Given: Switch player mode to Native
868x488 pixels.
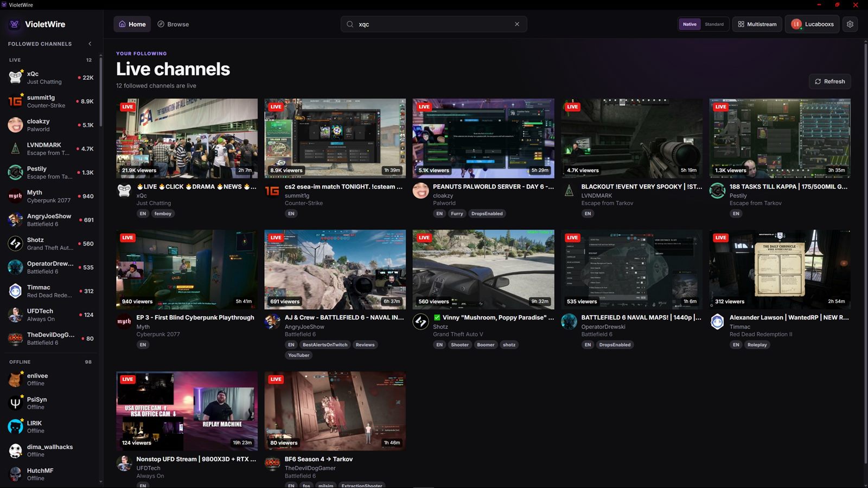Looking at the screenshot, I should [690, 24].
